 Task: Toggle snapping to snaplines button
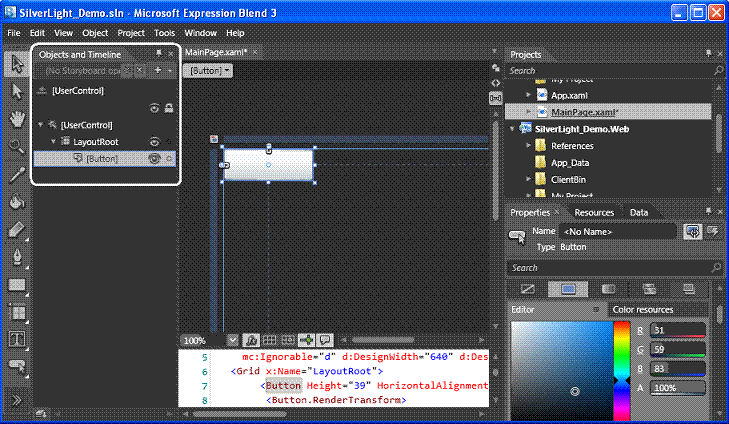[306, 340]
